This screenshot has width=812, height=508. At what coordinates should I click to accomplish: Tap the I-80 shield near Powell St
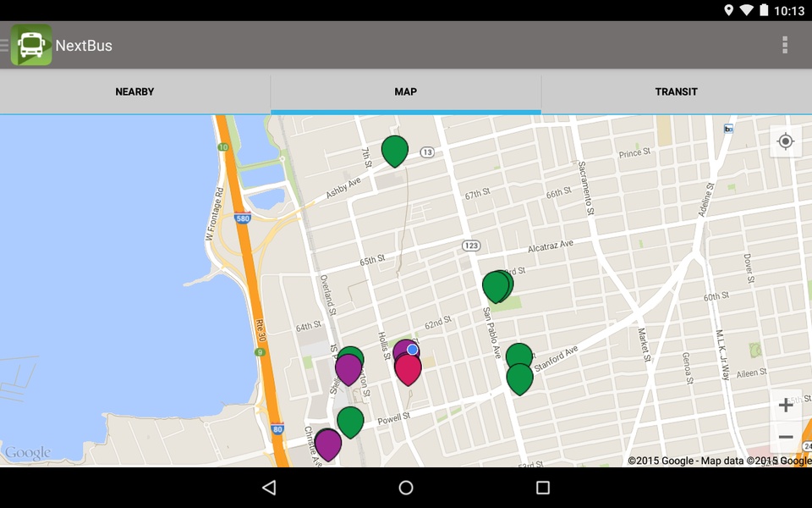coord(277,428)
